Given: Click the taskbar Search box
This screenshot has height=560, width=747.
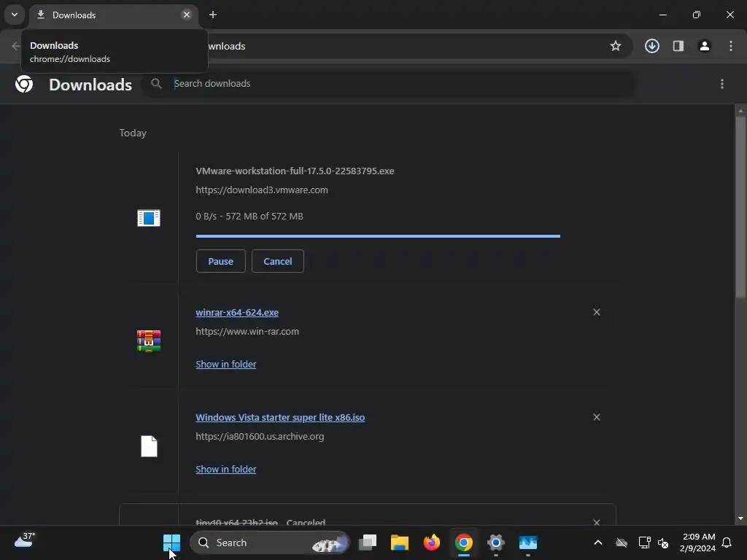Looking at the screenshot, I should click(270, 542).
